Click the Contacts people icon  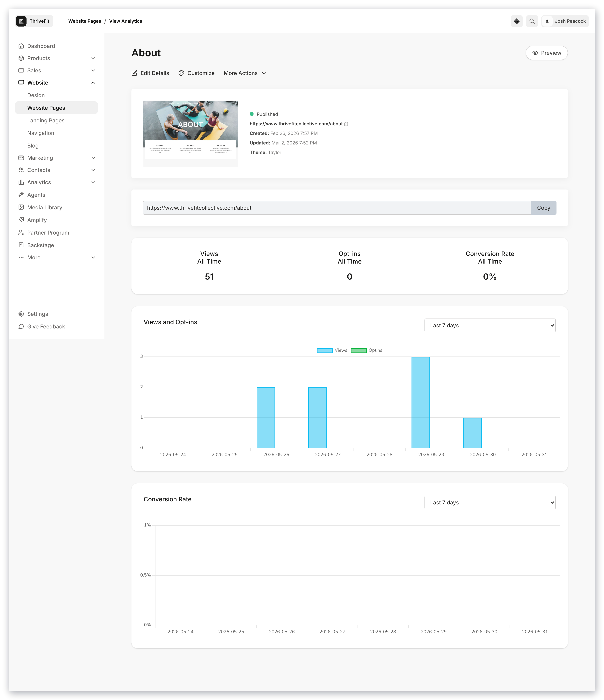(x=21, y=170)
